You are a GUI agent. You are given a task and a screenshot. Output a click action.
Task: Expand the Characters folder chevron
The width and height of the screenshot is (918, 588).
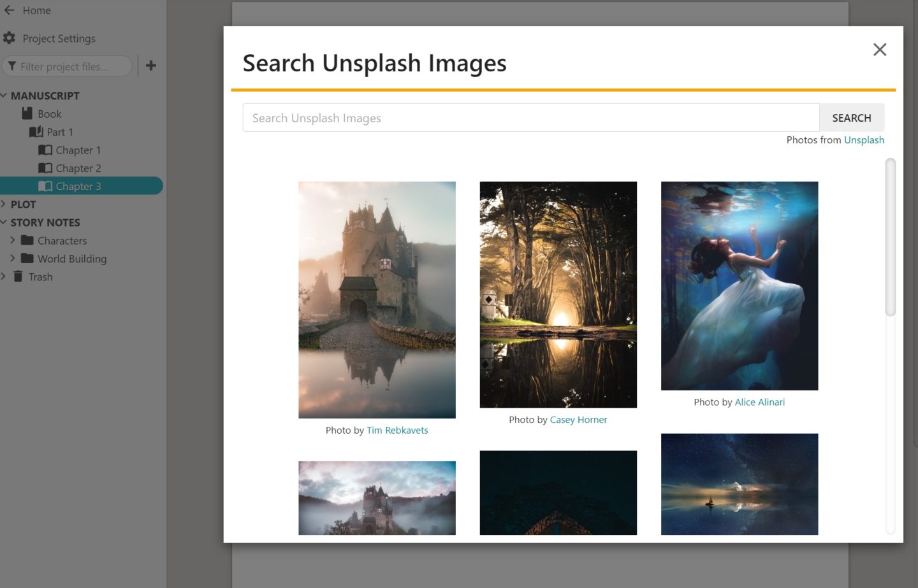(12, 240)
